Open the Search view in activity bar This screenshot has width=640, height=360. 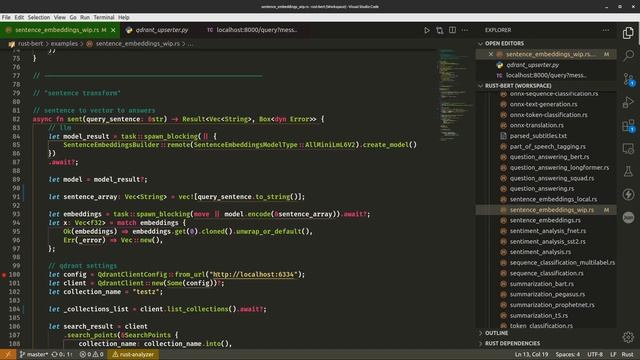[628, 56]
